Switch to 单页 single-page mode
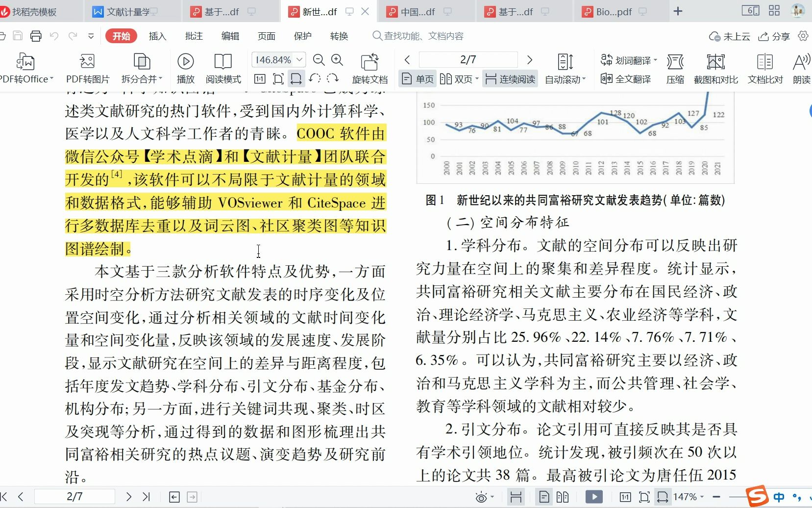Image resolution: width=812 pixels, height=508 pixels. (x=417, y=78)
